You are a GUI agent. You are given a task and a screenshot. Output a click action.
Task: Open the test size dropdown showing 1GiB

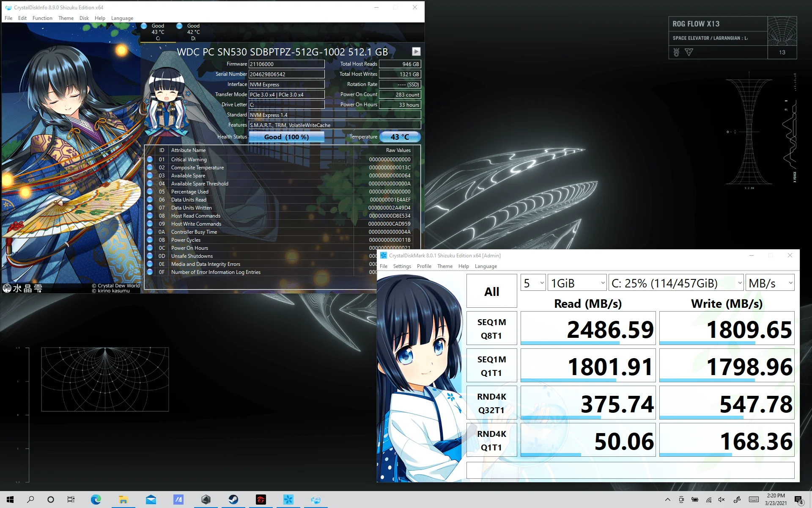pyautogui.click(x=577, y=283)
